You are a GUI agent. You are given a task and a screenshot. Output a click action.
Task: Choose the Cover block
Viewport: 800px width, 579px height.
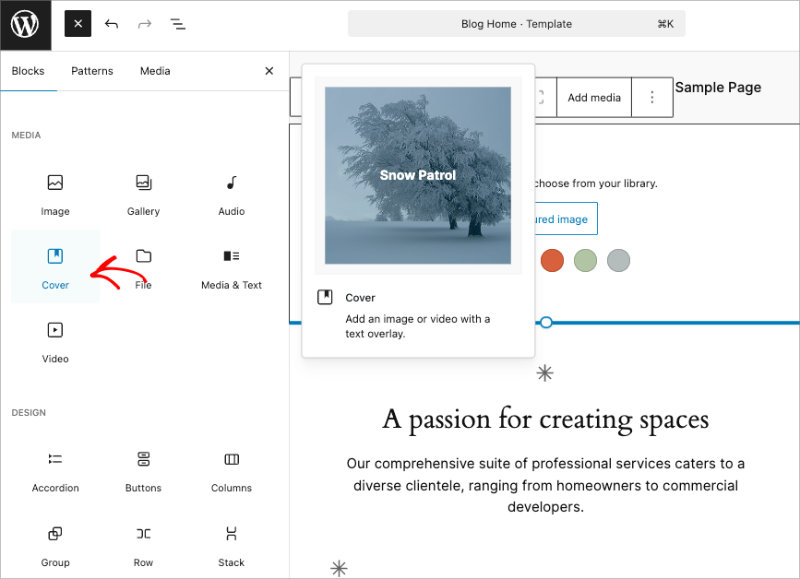(x=55, y=267)
